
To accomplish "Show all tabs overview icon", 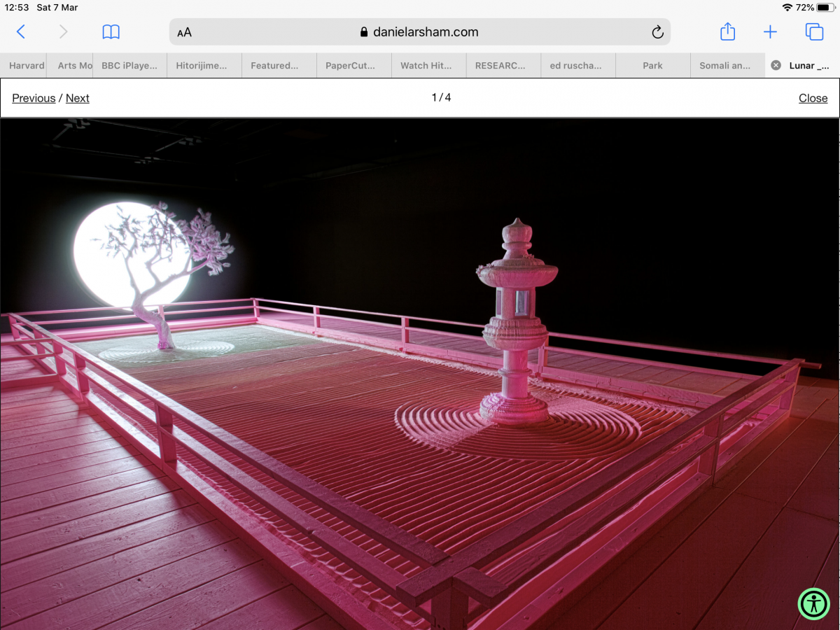I will point(814,31).
